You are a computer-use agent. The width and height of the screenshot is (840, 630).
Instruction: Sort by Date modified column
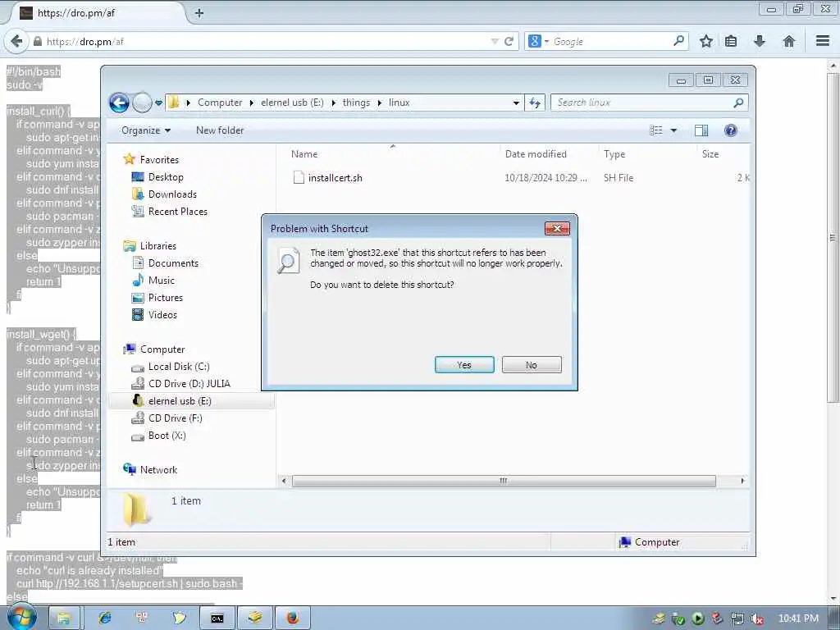tap(536, 153)
